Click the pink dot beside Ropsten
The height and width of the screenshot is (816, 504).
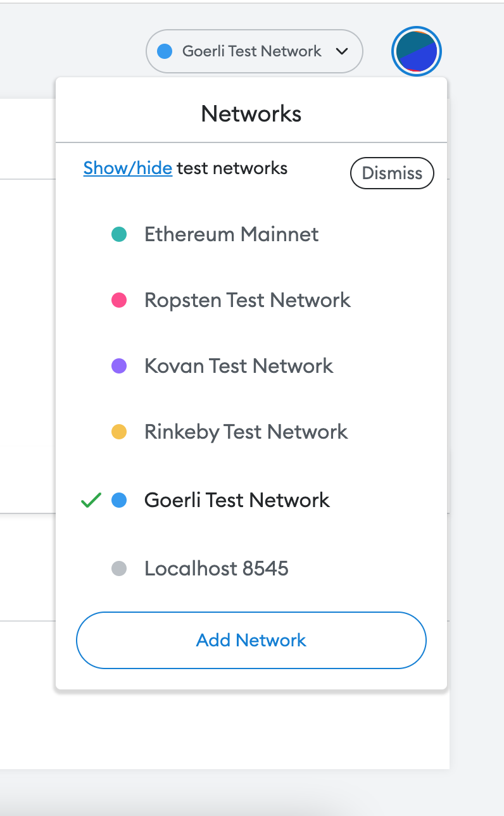119,301
